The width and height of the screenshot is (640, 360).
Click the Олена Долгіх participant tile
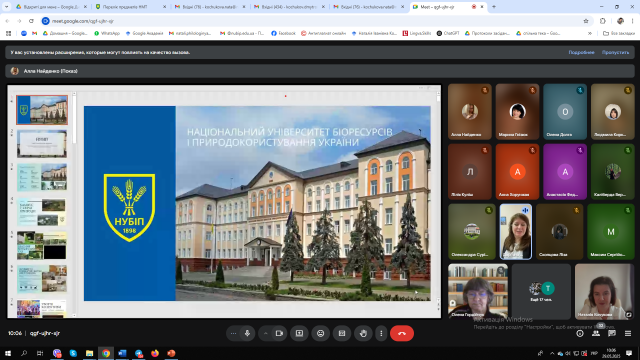(565, 112)
